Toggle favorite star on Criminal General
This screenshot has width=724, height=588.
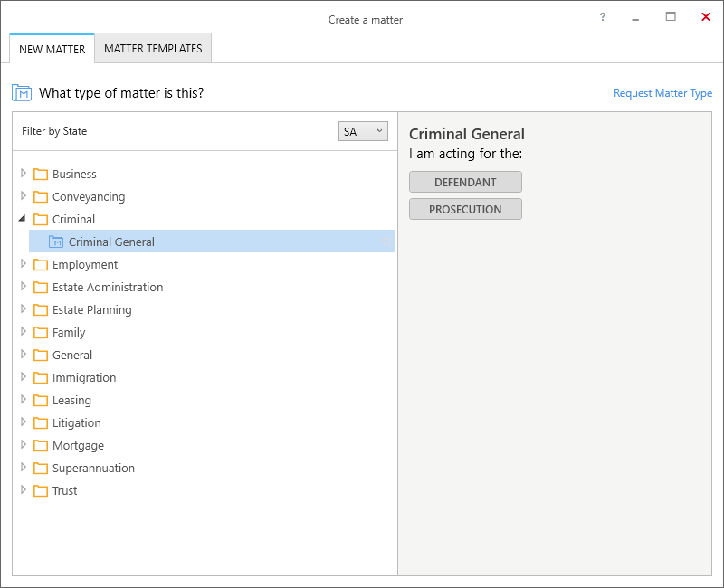pos(387,242)
